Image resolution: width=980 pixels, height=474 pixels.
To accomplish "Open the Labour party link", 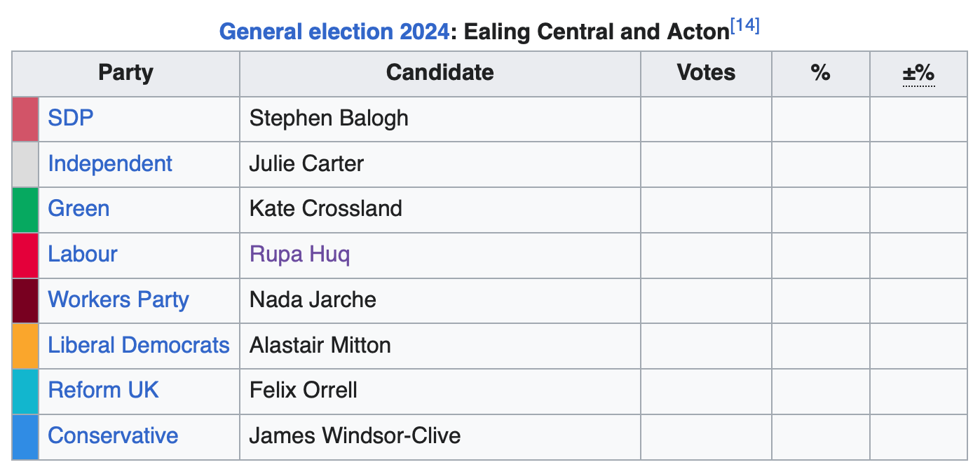I will pos(83,254).
